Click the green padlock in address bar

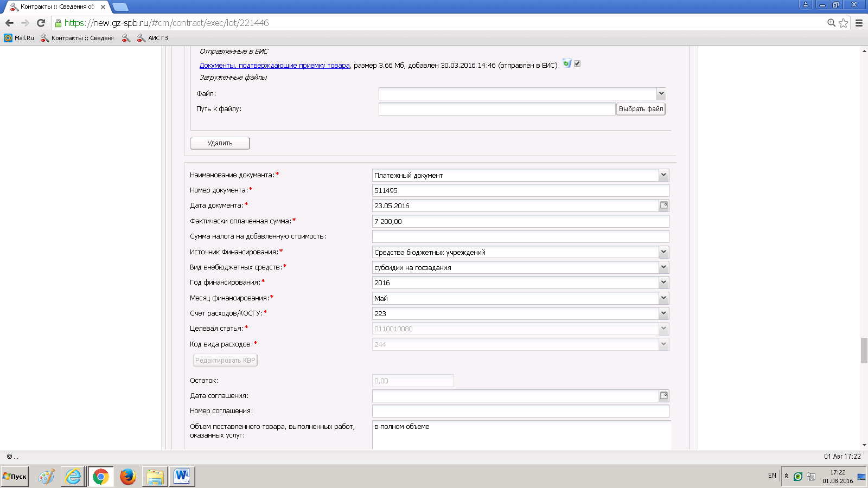point(58,23)
